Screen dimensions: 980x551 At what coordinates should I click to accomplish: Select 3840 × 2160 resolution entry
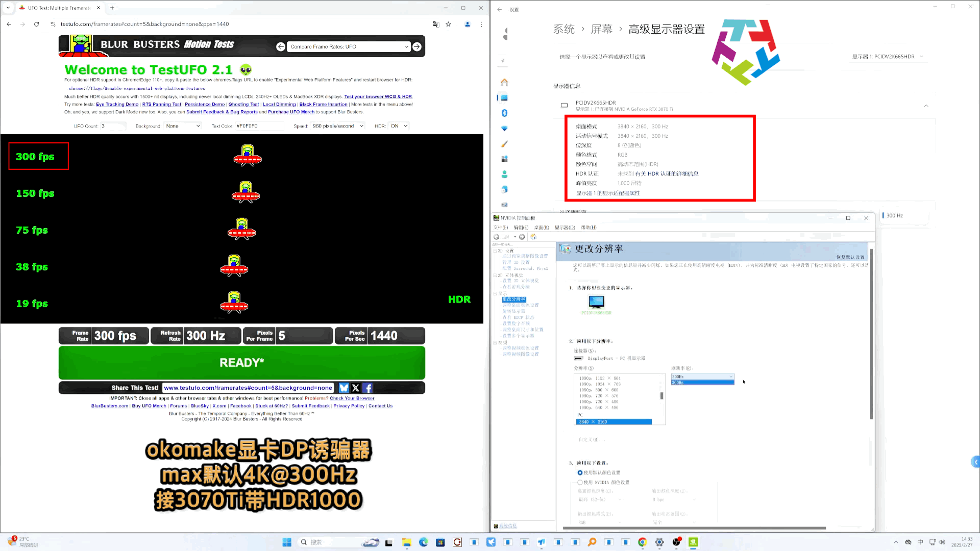(x=614, y=422)
